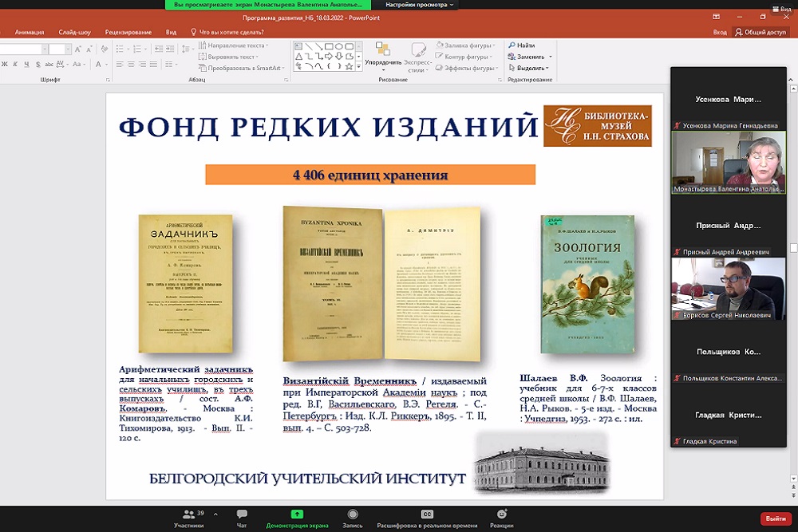Toggle live transcription CC button
The height and width of the screenshot is (532, 798).
click(427, 514)
